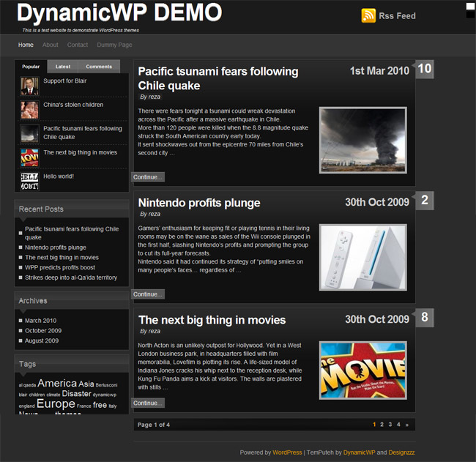476x462 pixels.
Task: Open the About page
Action: click(x=51, y=45)
